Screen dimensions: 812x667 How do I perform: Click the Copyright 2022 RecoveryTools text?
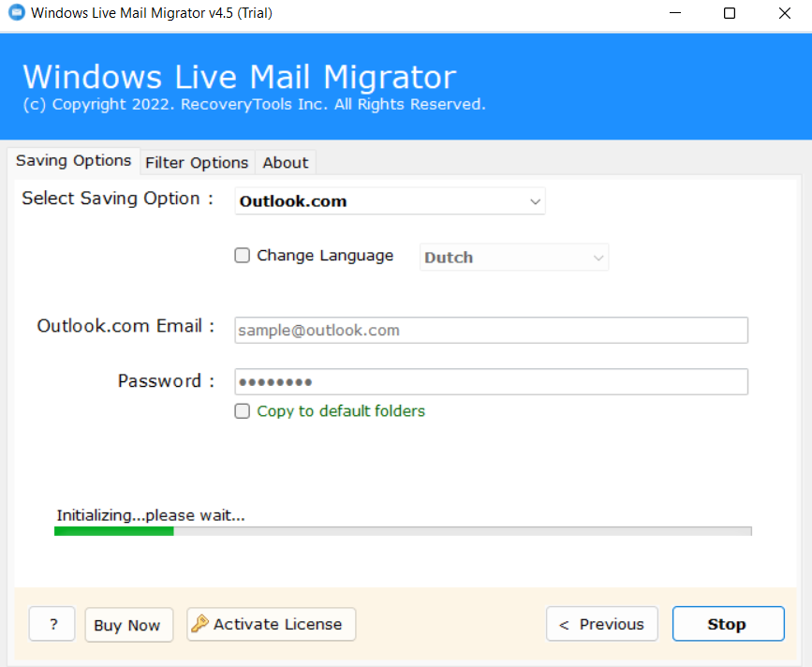[254, 105]
